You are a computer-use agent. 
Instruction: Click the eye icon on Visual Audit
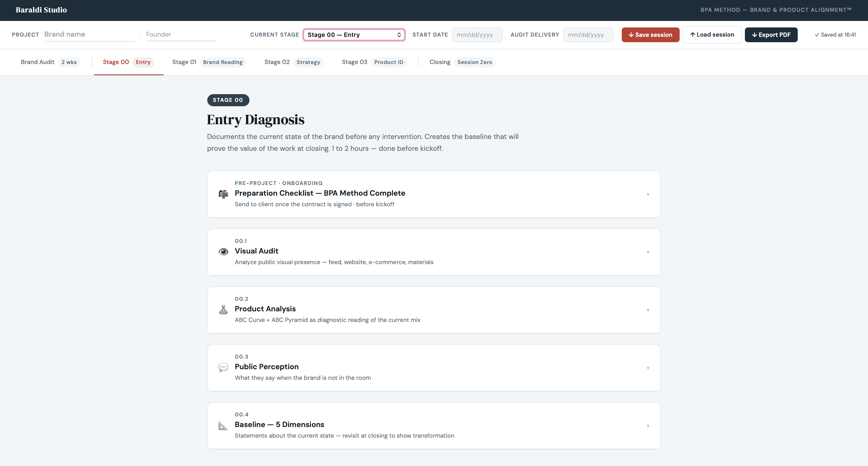pos(223,251)
